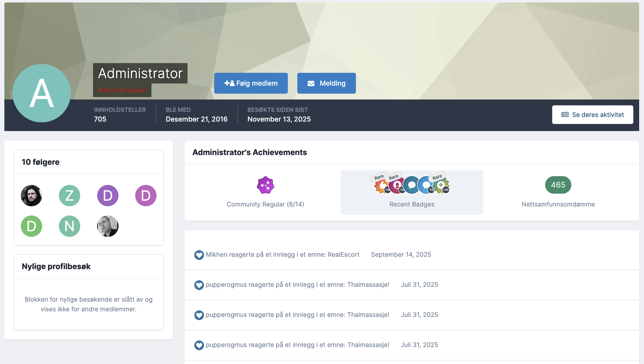
Task: Open the teal N follower avatar
Action: [70, 226]
